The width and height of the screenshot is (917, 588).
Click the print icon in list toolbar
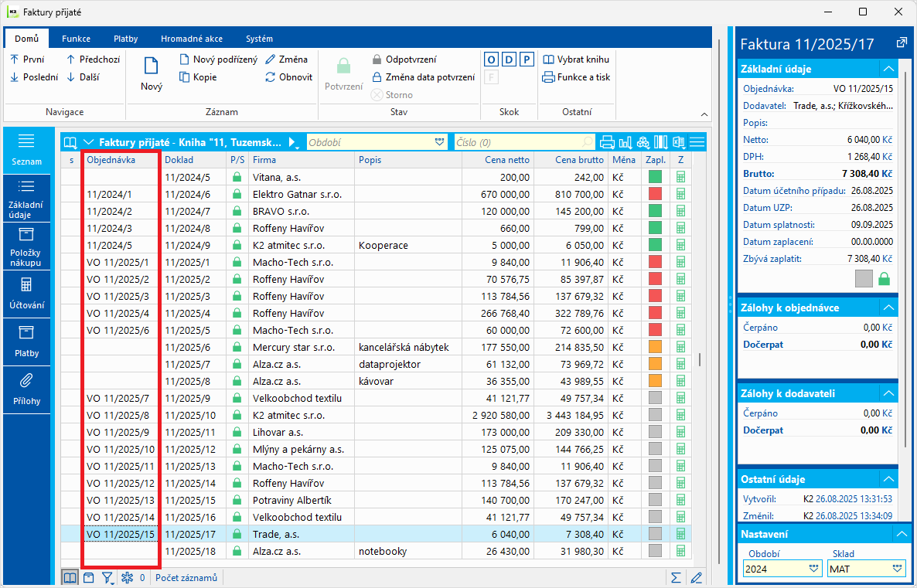608,142
